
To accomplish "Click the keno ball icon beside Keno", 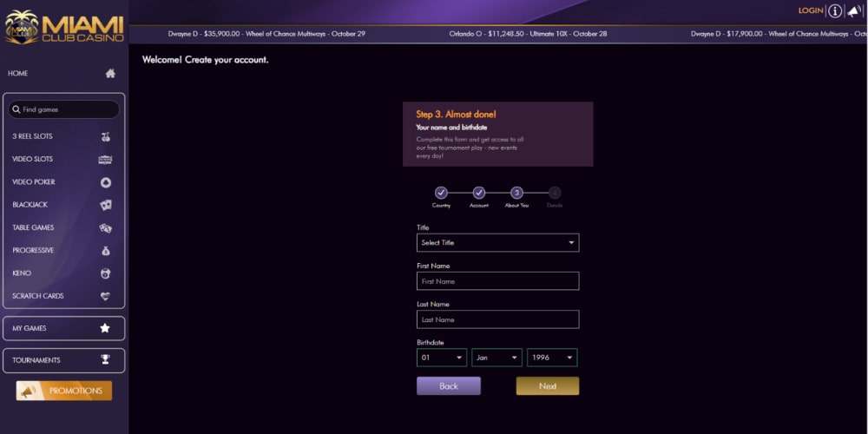I will coord(106,273).
